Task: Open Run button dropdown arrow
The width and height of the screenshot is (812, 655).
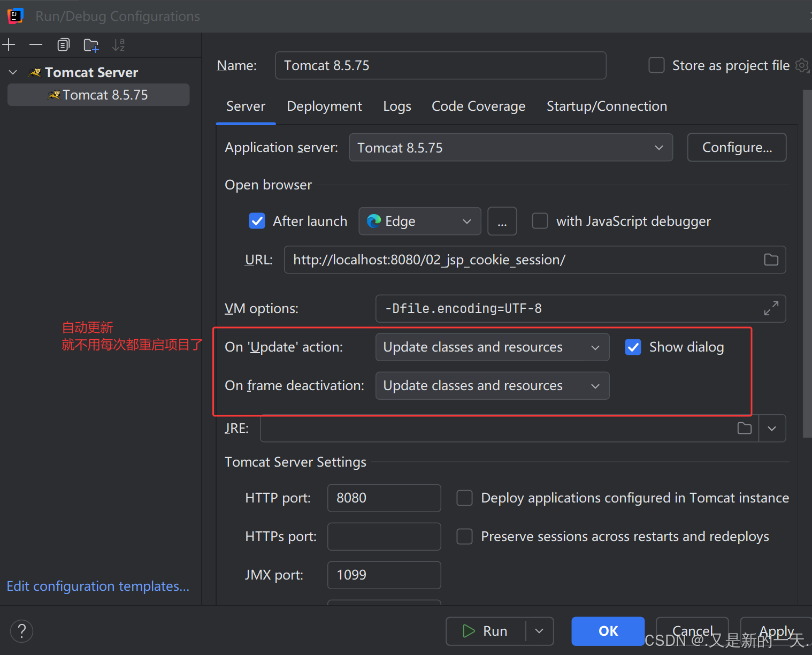Action: tap(539, 631)
